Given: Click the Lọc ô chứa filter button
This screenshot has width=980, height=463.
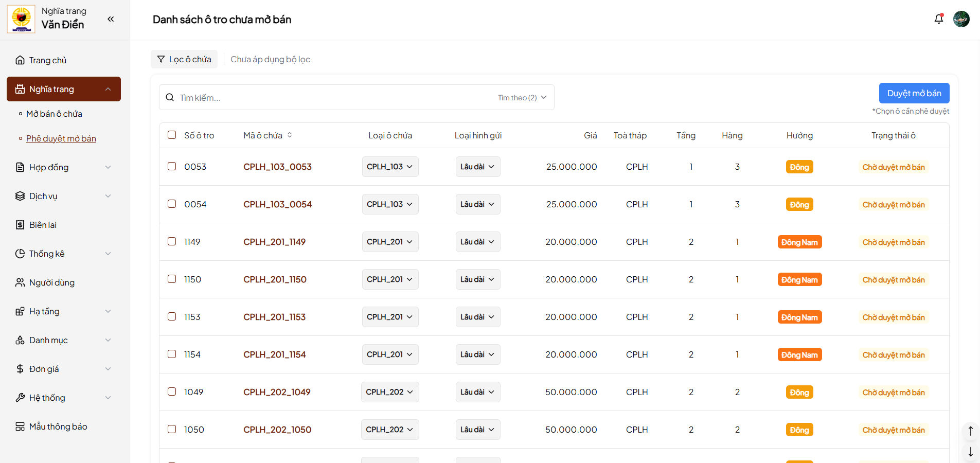Looking at the screenshot, I should 184,59.
